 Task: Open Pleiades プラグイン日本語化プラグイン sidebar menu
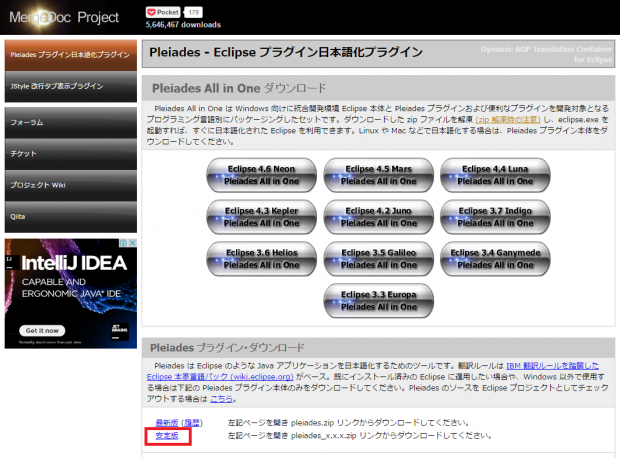tap(71, 55)
